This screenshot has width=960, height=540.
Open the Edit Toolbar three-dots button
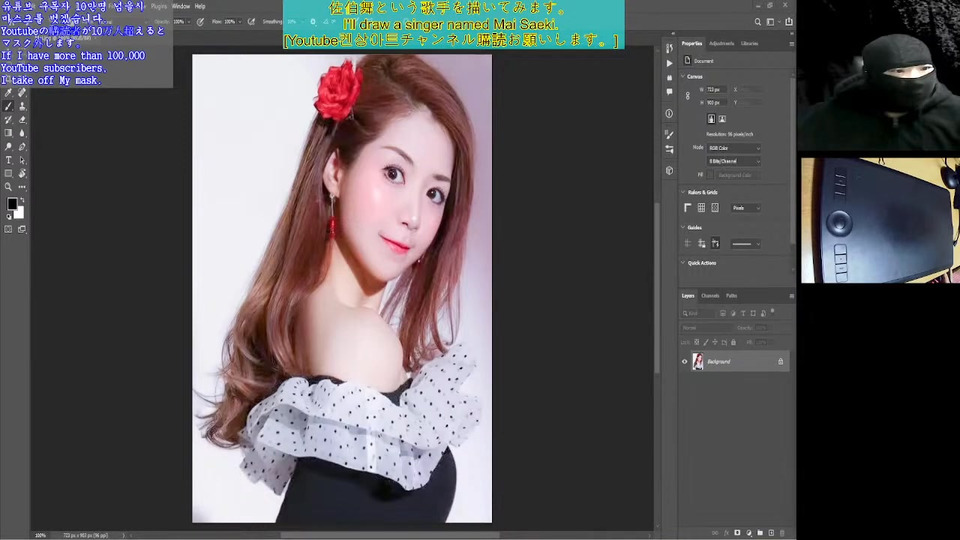pyautogui.click(x=22, y=187)
